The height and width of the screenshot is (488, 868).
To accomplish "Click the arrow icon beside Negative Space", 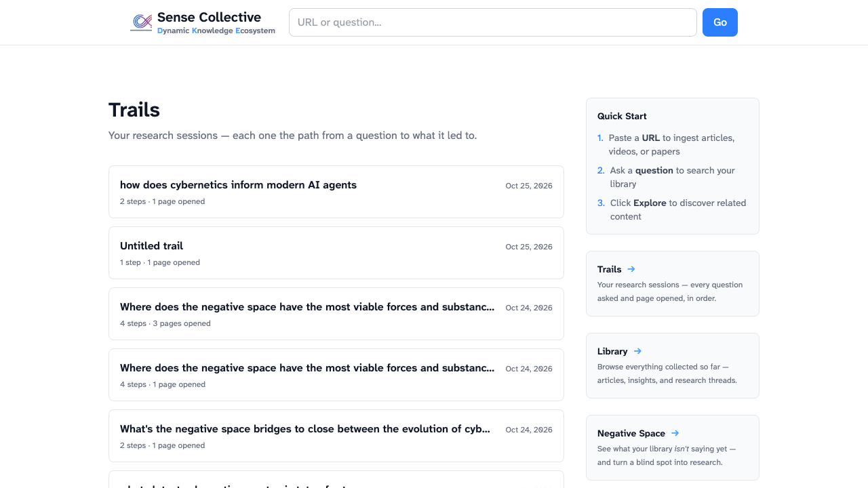I will point(675,433).
